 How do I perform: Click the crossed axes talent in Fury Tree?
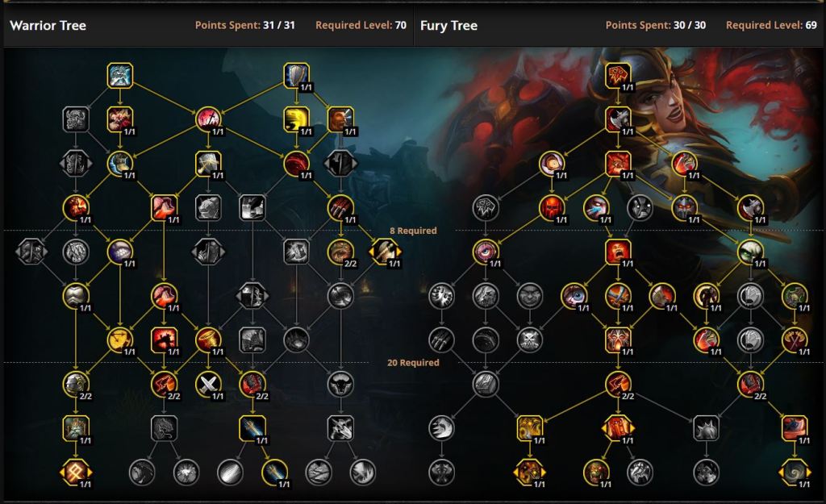(795, 340)
